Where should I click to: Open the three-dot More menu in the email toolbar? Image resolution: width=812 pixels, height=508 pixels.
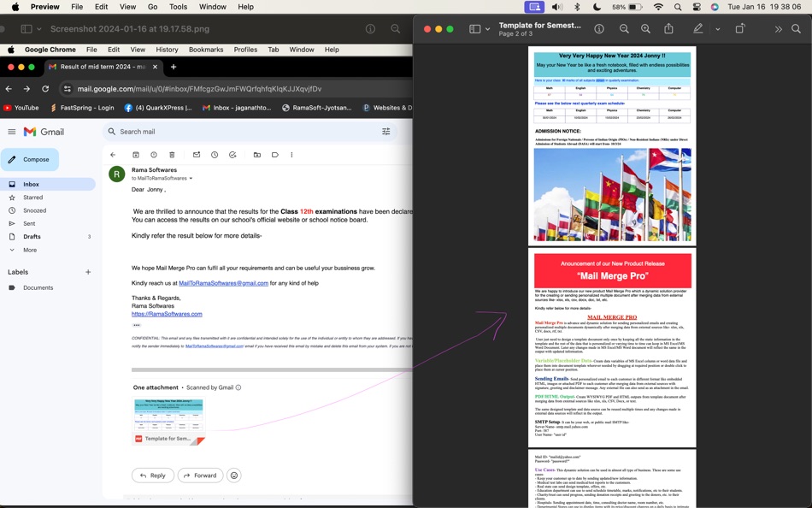[x=291, y=155]
